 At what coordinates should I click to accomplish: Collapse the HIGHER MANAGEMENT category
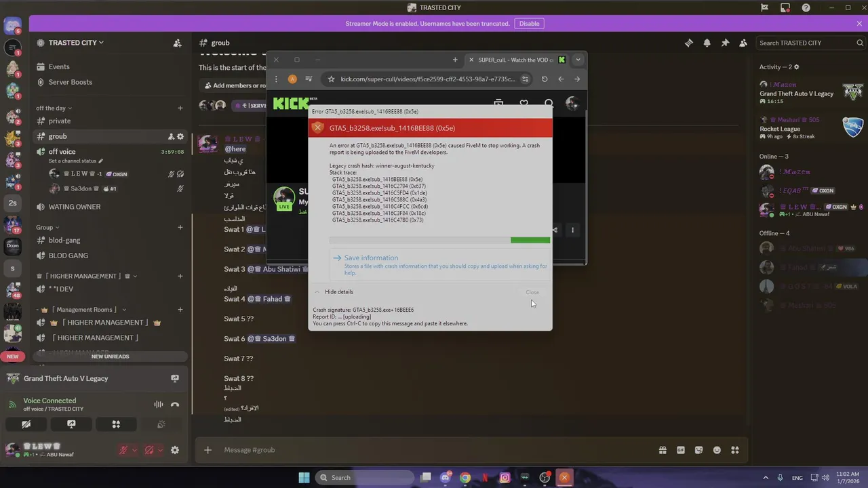coord(87,276)
